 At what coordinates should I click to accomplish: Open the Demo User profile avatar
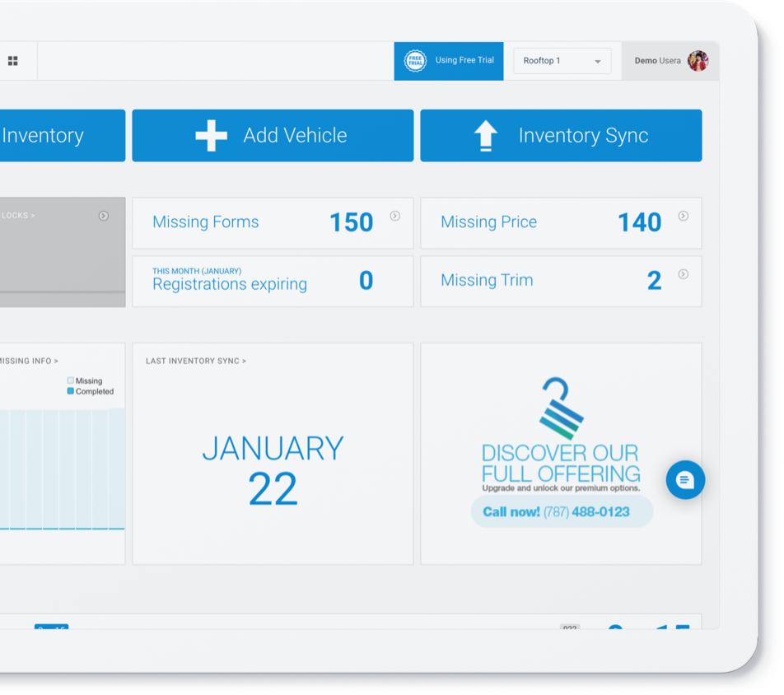698,61
